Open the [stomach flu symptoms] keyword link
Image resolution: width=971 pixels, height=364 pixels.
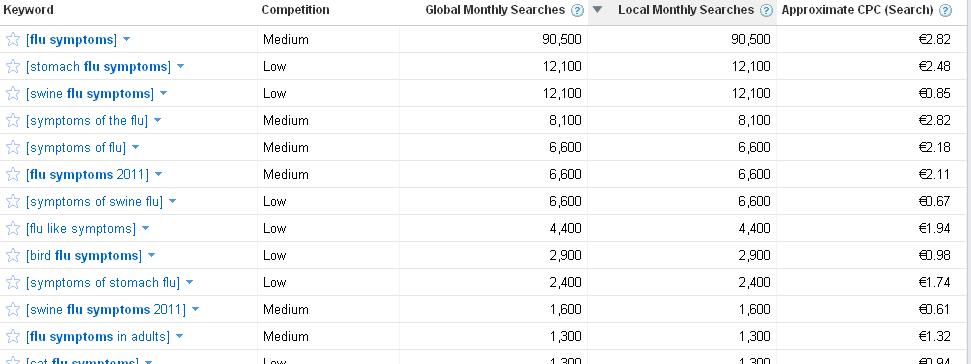pos(98,67)
